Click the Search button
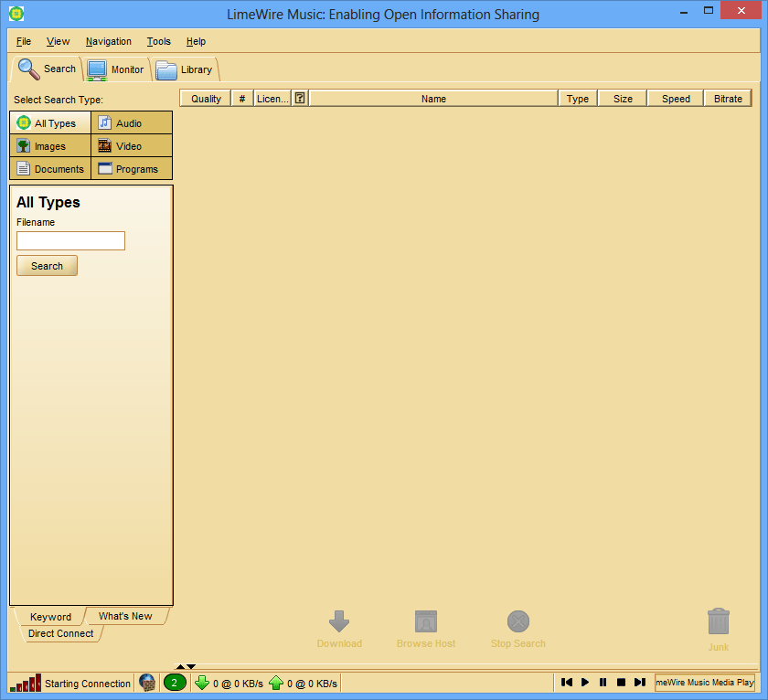 [47, 265]
